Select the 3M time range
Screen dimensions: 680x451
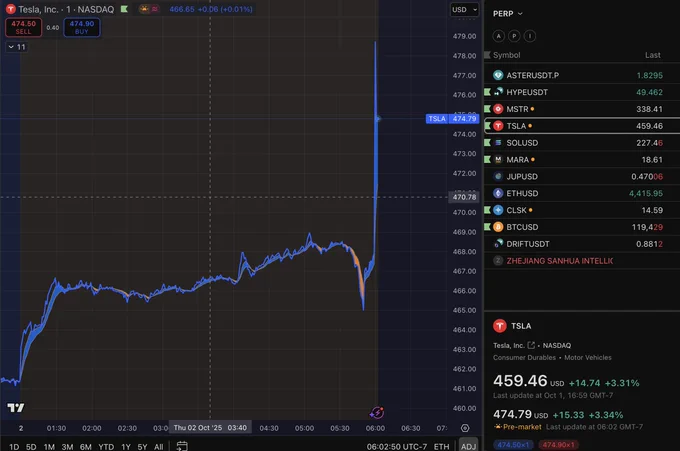[x=67, y=446]
